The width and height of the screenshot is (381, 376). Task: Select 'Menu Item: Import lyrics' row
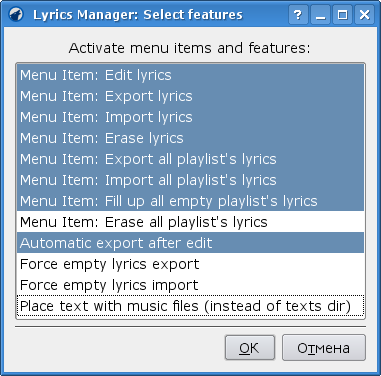pos(190,117)
